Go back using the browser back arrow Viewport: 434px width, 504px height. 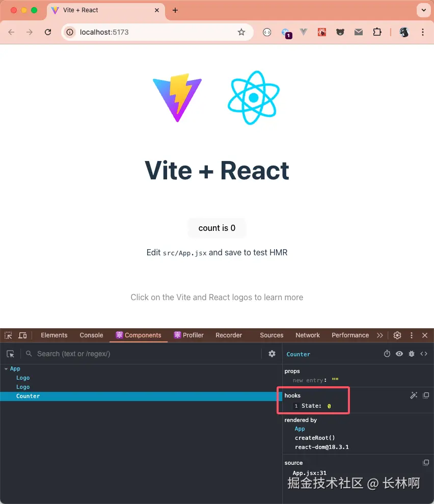pyautogui.click(x=11, y=32)
